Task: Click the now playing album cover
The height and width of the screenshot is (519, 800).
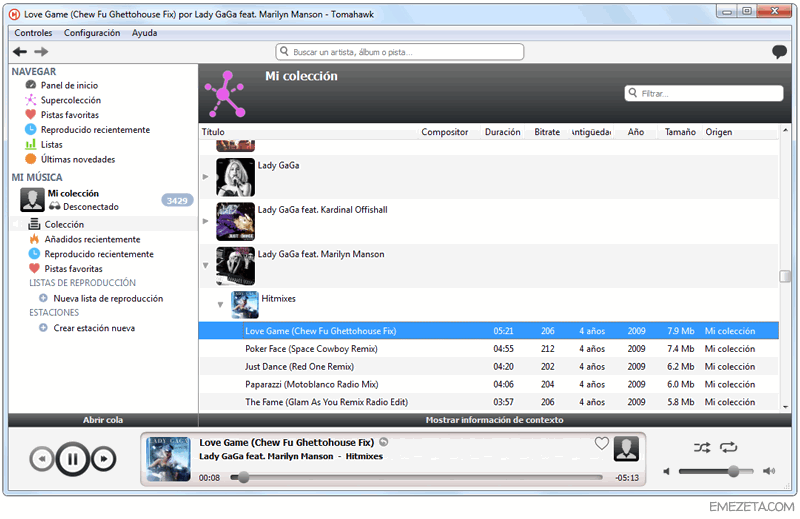Action: [x=168, y=459]
